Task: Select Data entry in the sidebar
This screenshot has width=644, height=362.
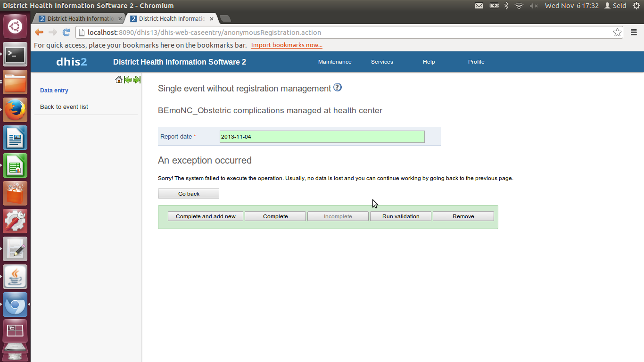Action: coord(54,90)
